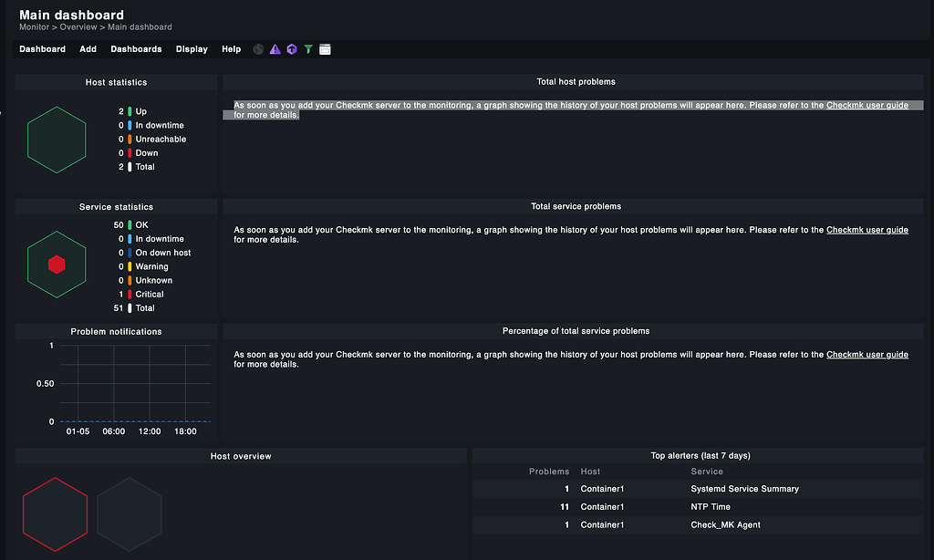Click the purple Checkmk update shield icon
Image resolution: width=934 pixels, height=560 pixels.
[x=292, y=48]
